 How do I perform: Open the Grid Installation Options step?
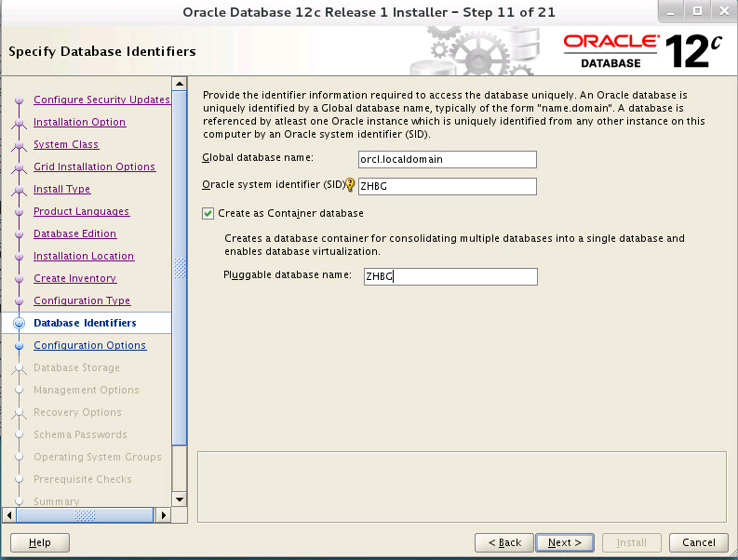pos(94,167)
